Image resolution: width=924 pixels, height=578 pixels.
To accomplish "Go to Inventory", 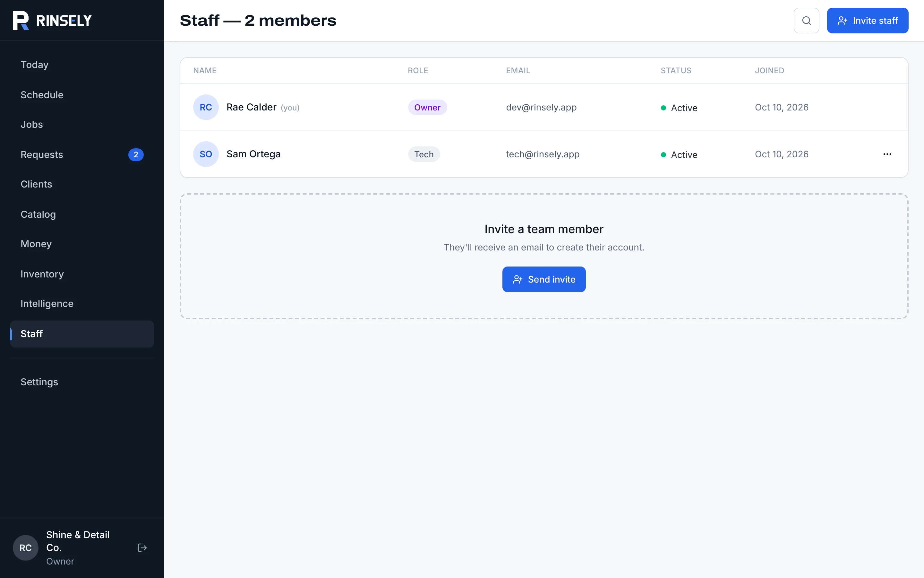I will (82, 274).
